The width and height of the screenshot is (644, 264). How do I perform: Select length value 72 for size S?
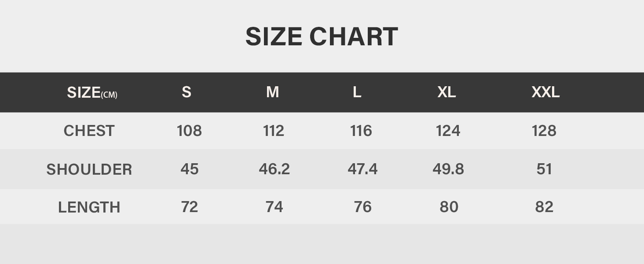pyautogui.click(x=190, y=207)
